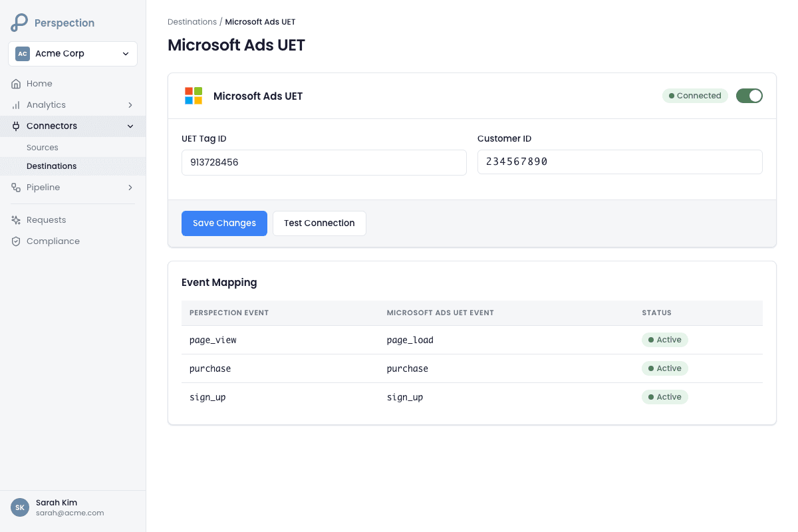This screenshot has height=532, width=798.
Task: Open the Compliance page
Action: pyautogui.click(x=72, y=241)
